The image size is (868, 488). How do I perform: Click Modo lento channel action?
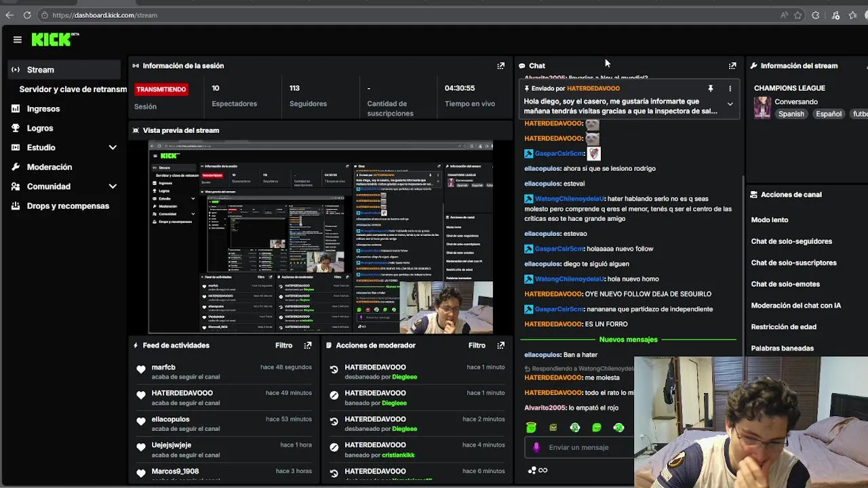coord(770,220)
